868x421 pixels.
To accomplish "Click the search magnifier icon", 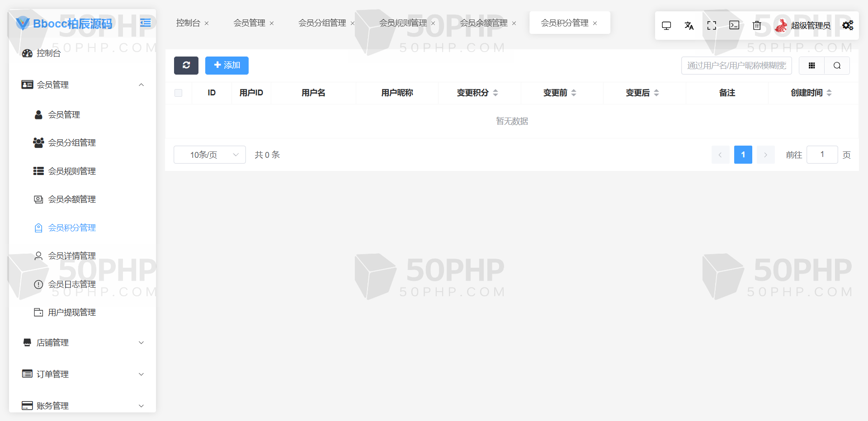I will (x=837, y=66).
